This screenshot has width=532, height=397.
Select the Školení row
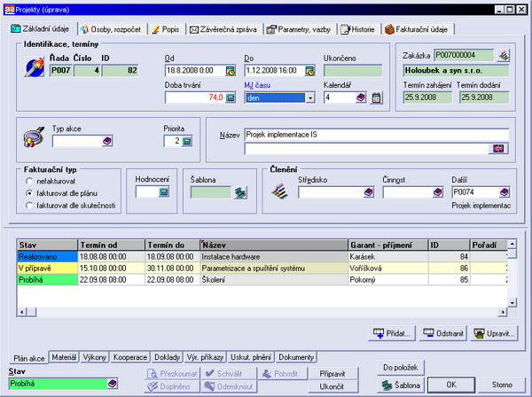click(x=262, y=280)
